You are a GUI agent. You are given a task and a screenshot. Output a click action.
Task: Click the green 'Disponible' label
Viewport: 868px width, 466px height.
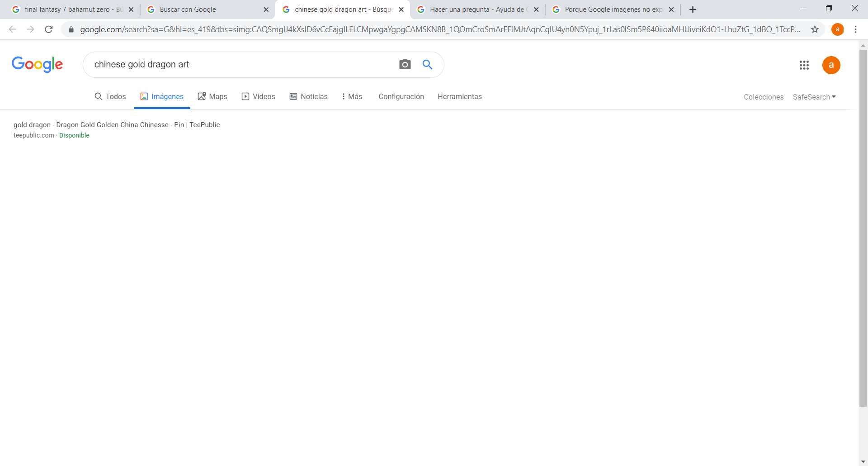tap(74, 135)
